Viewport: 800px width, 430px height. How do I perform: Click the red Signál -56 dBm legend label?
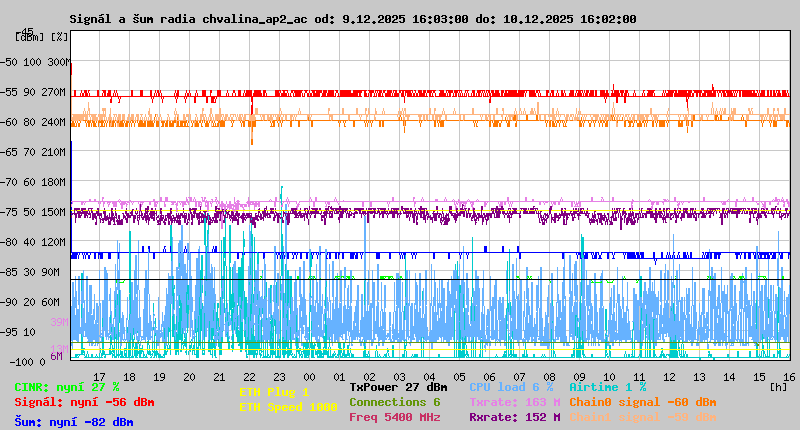point(84,402)
